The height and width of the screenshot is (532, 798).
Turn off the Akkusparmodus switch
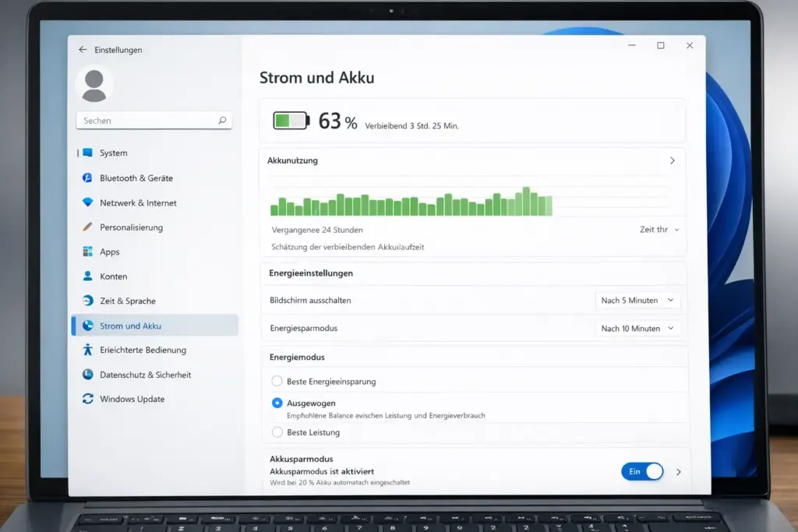[x=641, y=471]
